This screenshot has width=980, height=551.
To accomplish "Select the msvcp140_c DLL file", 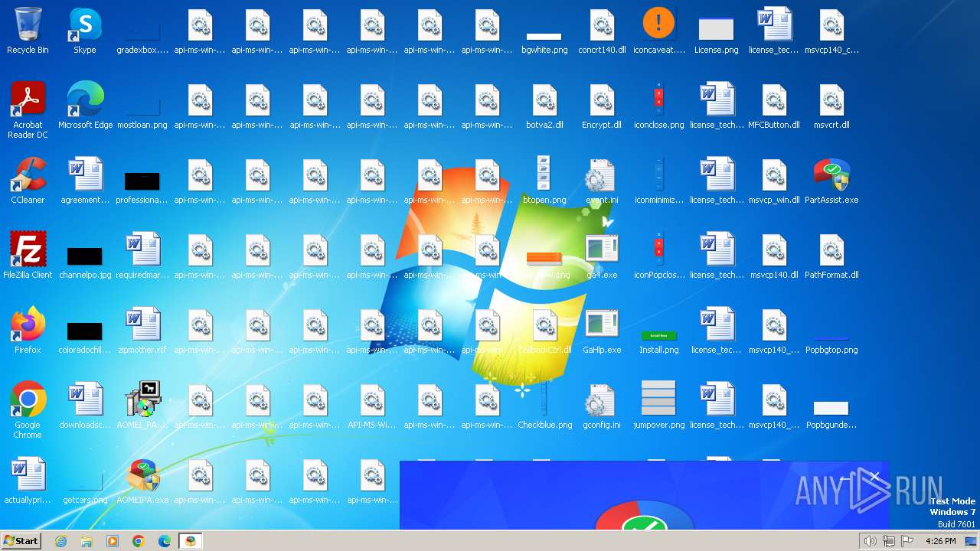I will coord(831,31).
